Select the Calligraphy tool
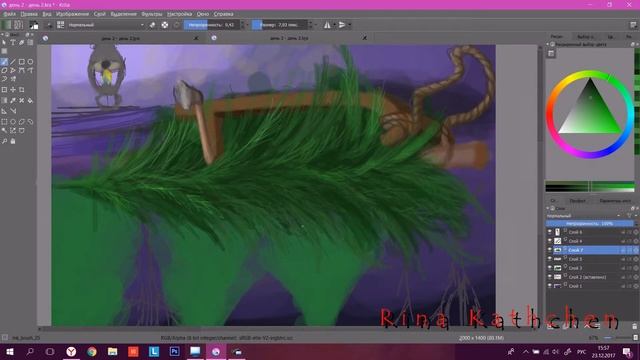640x360 pixels. 22,42
